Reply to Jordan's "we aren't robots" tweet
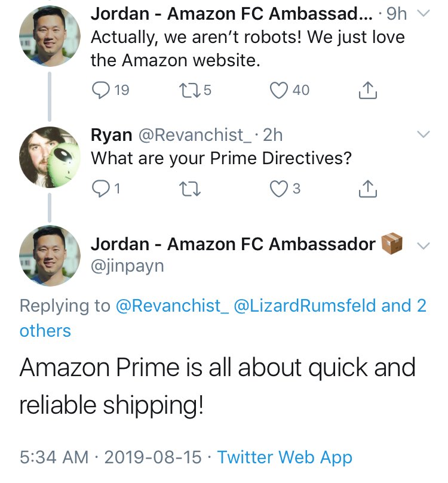448x483 pixels. pos(100,90)
